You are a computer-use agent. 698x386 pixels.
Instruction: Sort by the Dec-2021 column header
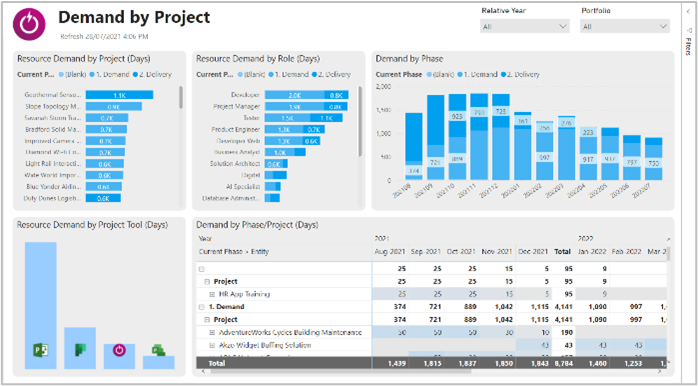pyautogui.click(x=533, y=252)
